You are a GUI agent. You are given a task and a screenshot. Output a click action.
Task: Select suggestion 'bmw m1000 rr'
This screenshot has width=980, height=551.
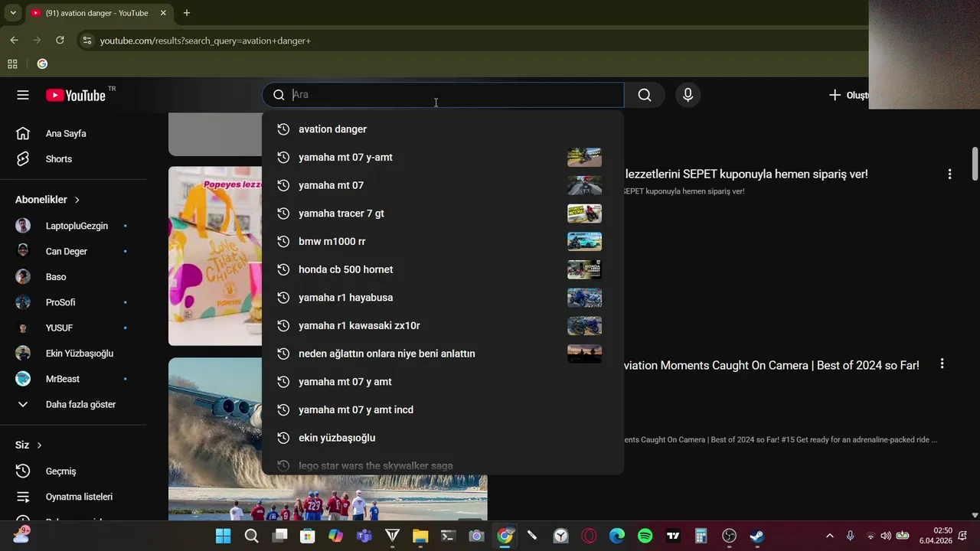[443, 241]
